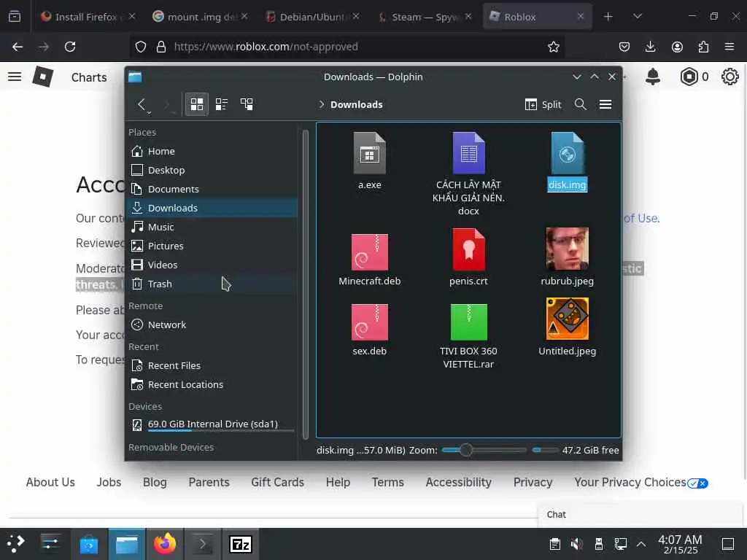Open new Firefox tab
747x560 pixels.
point(608,17)
